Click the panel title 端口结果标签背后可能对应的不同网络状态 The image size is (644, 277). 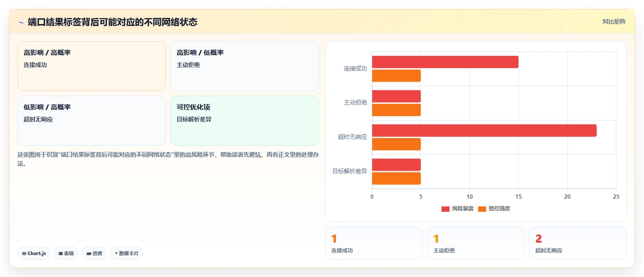pyautogui.click(x=112, y=22)
